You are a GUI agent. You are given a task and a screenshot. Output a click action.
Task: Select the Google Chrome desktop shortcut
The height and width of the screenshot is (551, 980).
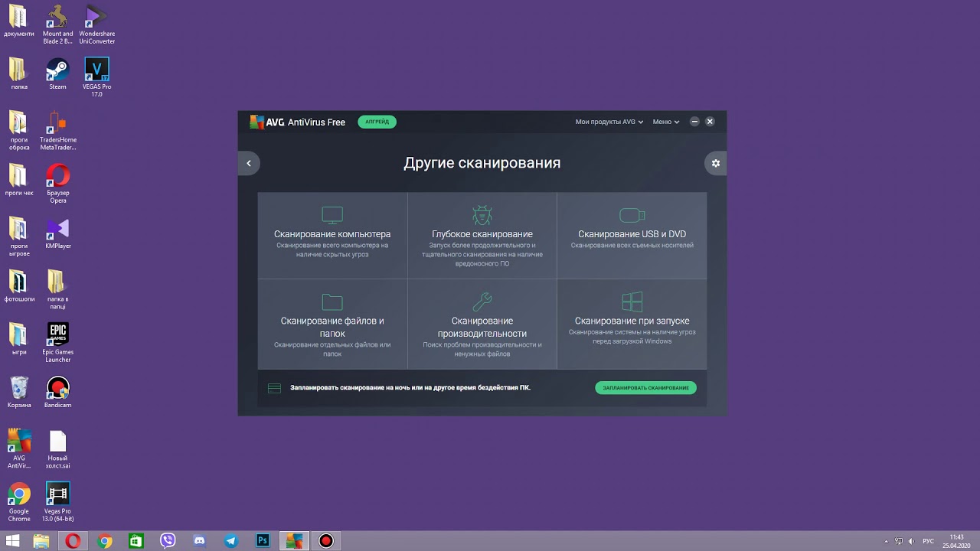click(18, 502)
